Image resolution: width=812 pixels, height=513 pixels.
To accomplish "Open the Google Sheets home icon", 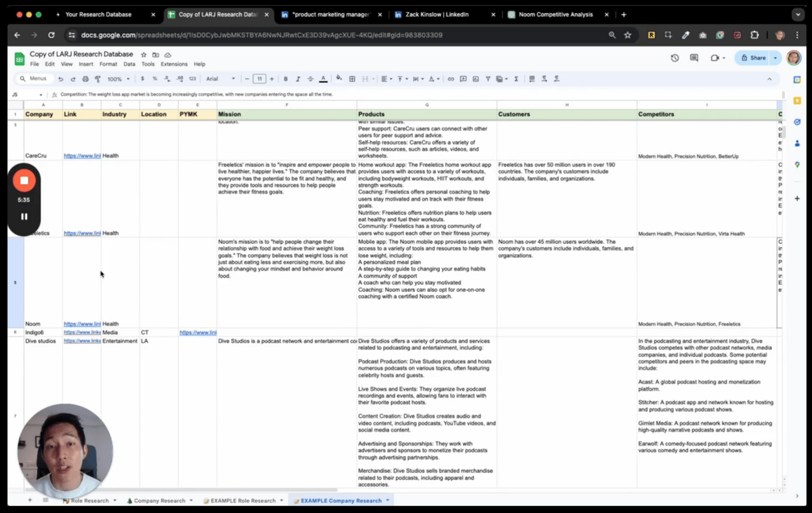I will [x=19, y=59].
